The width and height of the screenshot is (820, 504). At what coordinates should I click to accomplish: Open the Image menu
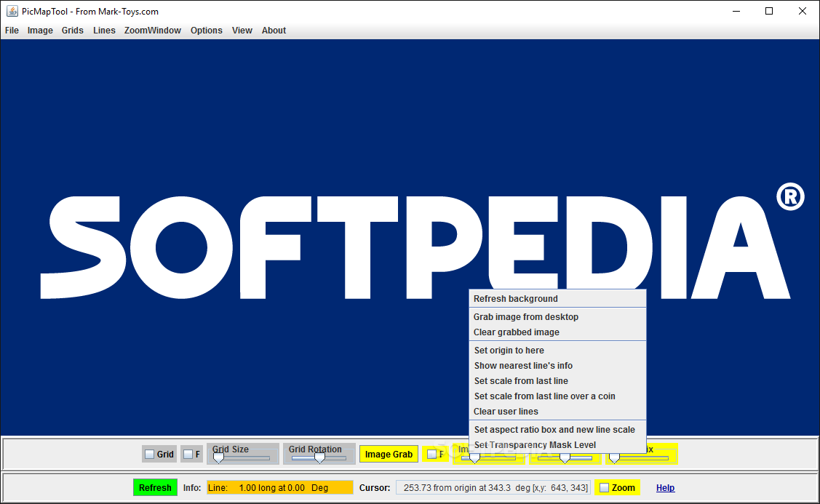click(40, 31)
